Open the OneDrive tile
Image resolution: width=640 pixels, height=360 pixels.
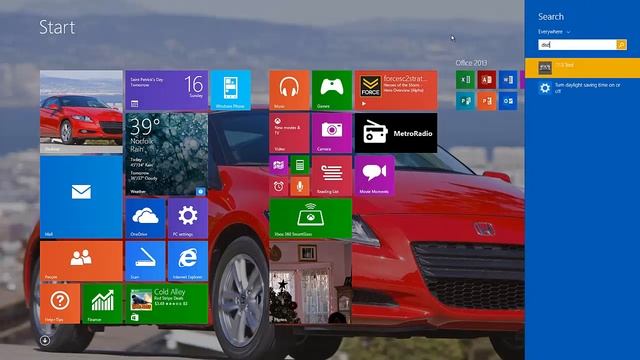(x=145, y=218)
